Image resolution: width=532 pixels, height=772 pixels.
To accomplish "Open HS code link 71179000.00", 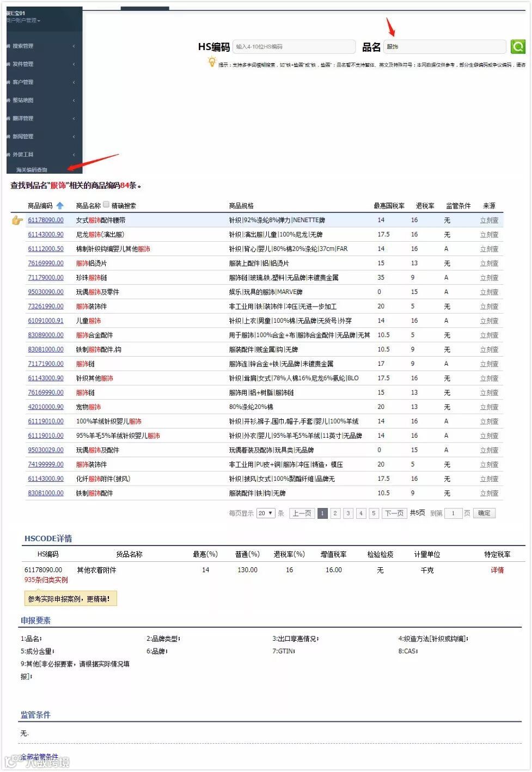I will coord(46,278).
